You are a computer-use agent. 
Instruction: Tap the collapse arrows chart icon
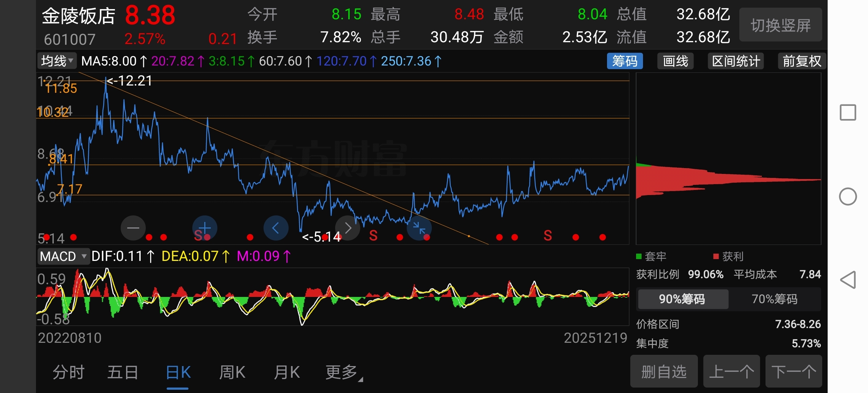pyautogui.click(x=419, y=228)
